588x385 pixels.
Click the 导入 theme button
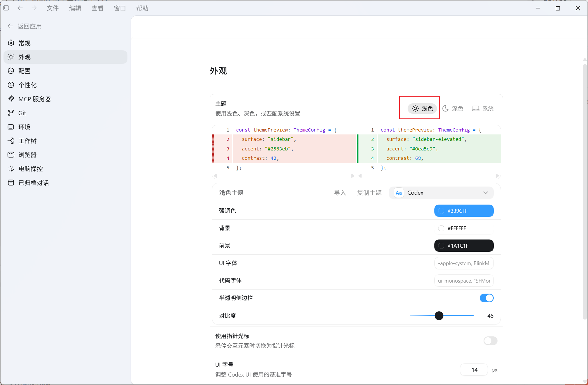[x=340, y=193]
